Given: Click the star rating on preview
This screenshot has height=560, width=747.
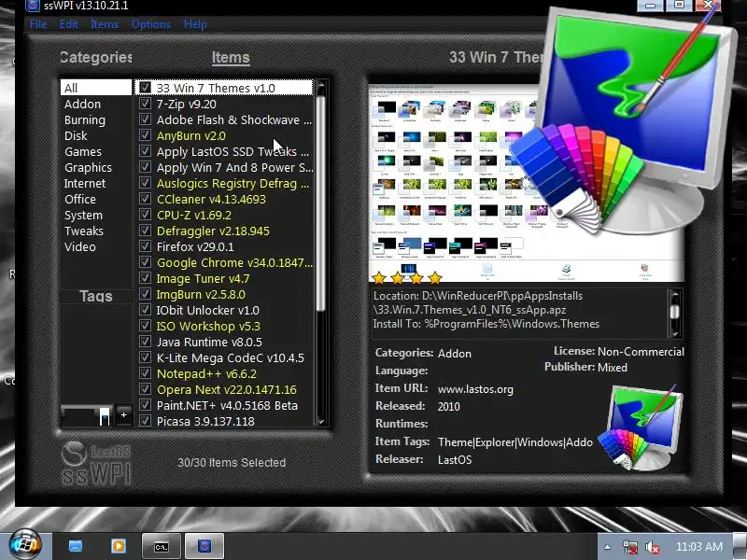Looking at the screenshot, I should click(x=407, y=277).
